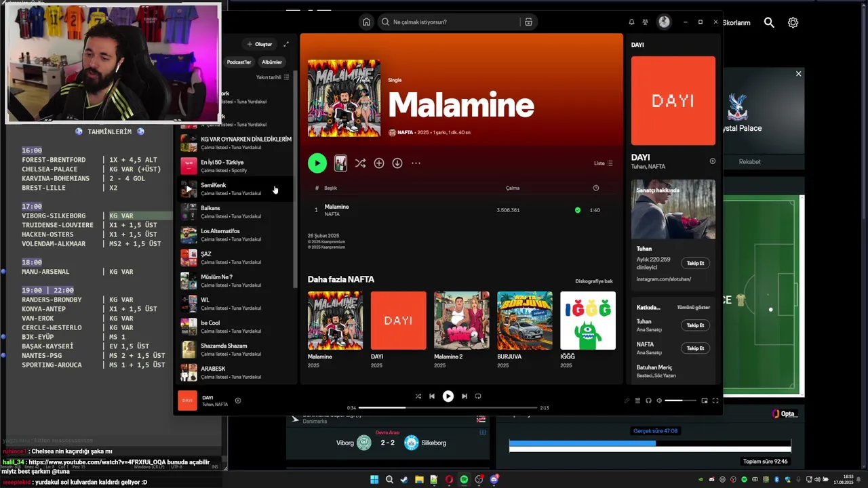868x488 pixels.
Task: Open the Müslüm Ne ? playlist
Action: click(236, 281)
